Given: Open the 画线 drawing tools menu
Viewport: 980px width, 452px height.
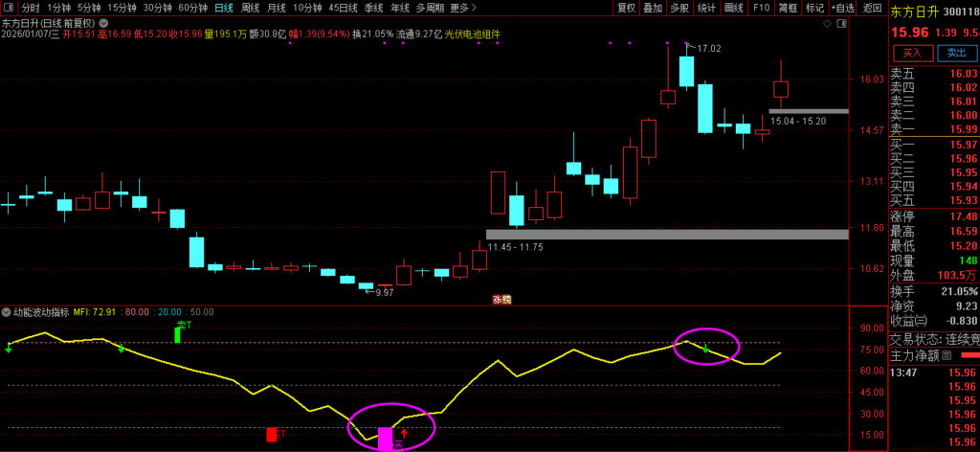Looking at the screenshot, I should [x=734, y=8].
